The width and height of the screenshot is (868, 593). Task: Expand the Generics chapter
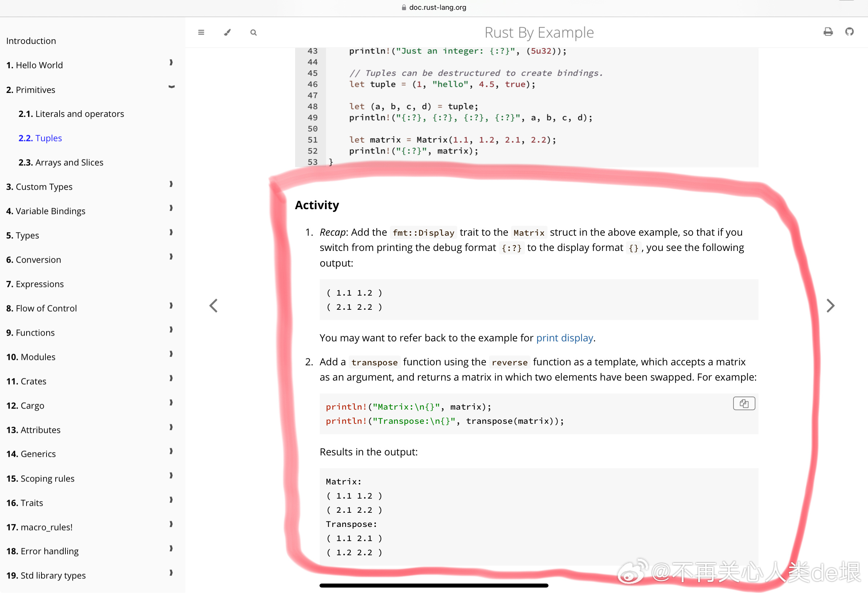pos(171,451)
